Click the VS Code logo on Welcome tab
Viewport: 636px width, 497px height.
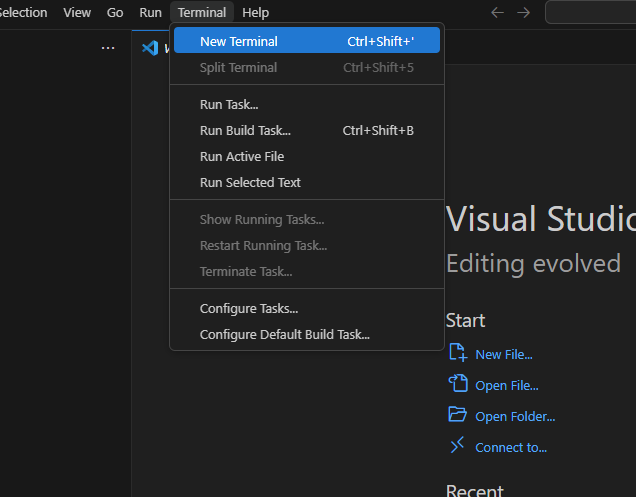(150, 48)
